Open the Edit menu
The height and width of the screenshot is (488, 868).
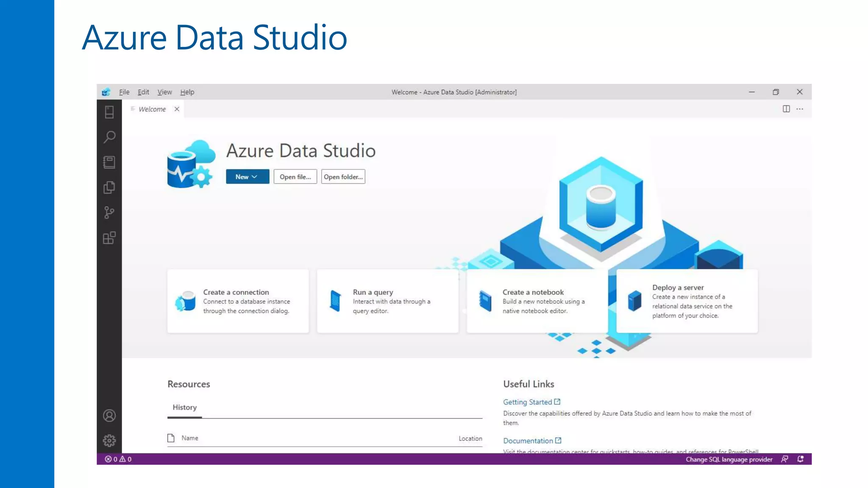143,92
